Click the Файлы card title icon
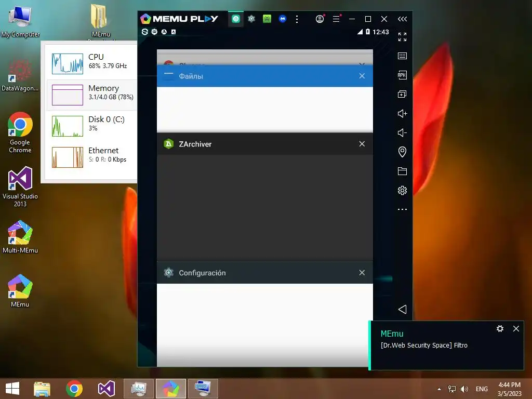The height and width of the screenshot is (399, 532). point(169,75)
